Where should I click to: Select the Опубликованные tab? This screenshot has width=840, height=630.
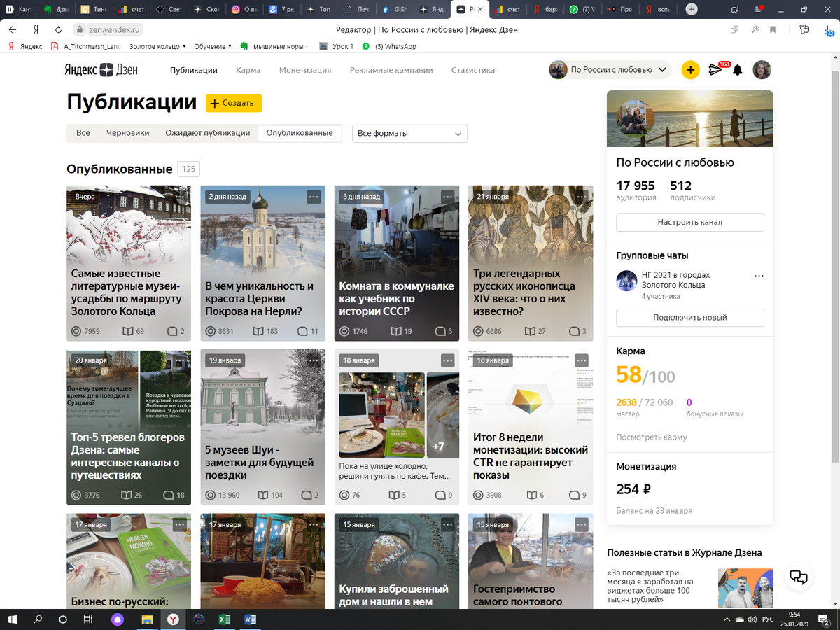click(x=300, y=132)
